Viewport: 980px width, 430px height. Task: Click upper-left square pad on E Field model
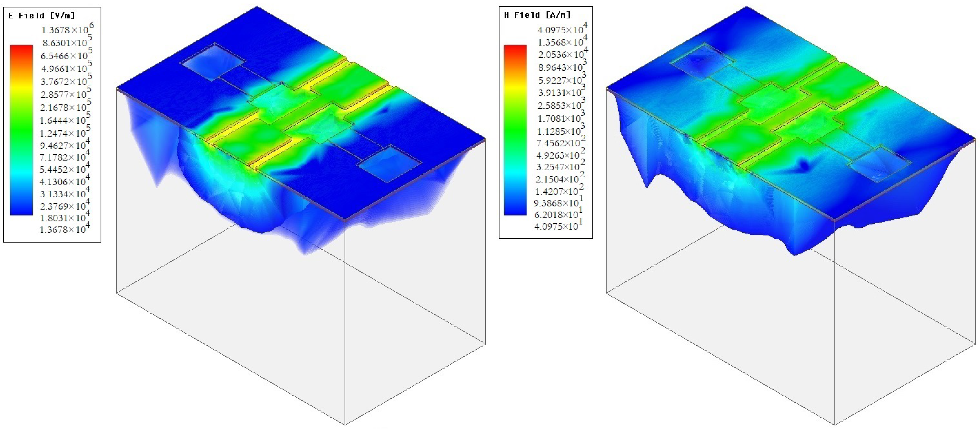[x=213, y=62]
